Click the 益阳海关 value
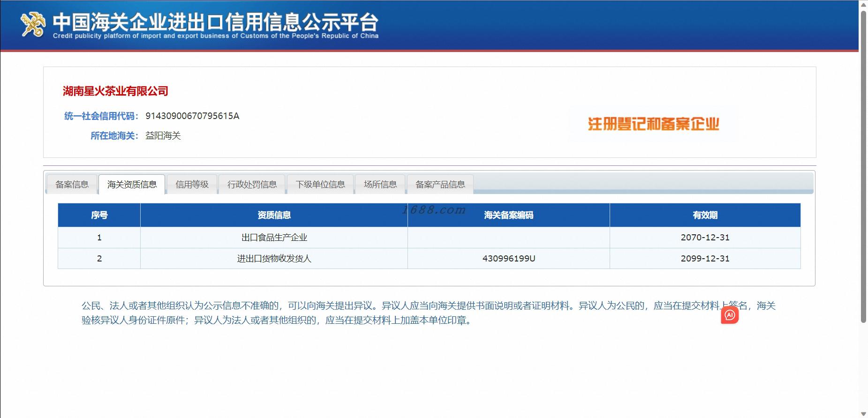 163,135
